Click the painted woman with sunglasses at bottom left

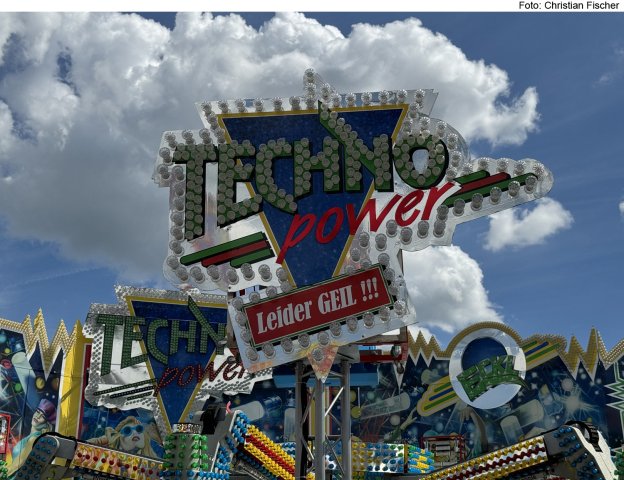tap(130, 436)
